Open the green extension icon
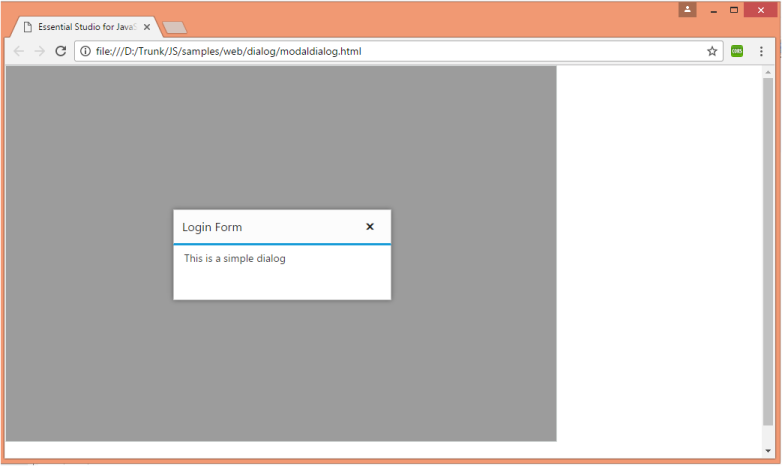Image resolution: width=782 pixels, height=466 pixels. tap(737, 51)
